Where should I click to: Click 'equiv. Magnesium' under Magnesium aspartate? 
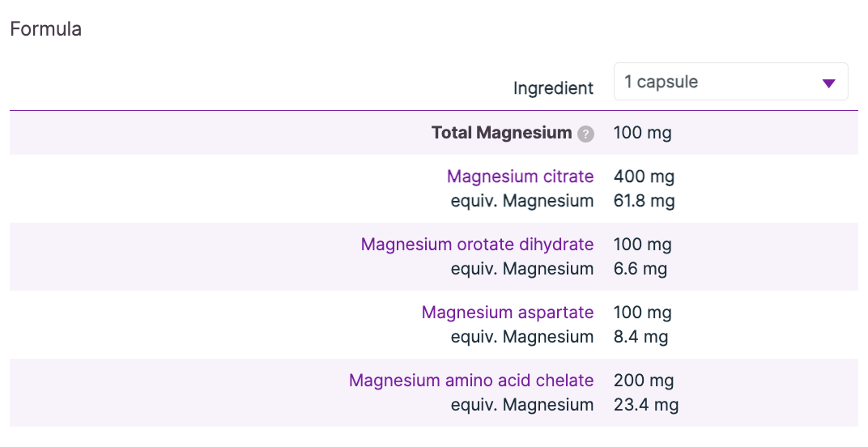click(x=521, y=337)
